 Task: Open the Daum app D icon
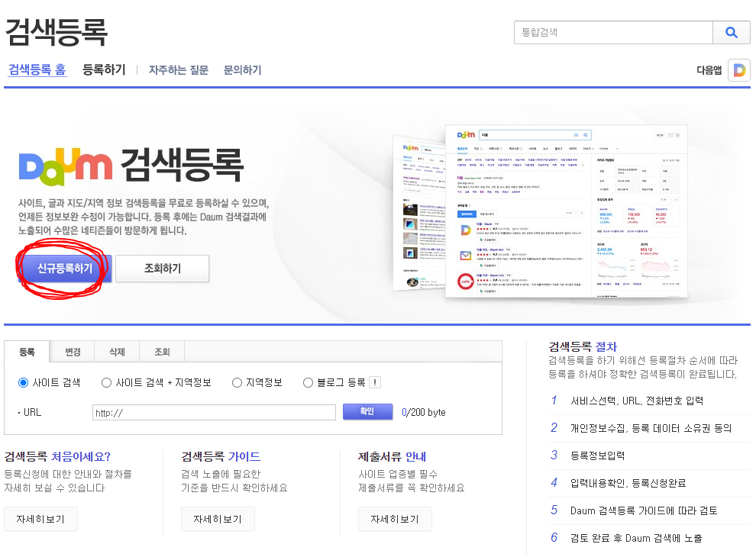739,70
